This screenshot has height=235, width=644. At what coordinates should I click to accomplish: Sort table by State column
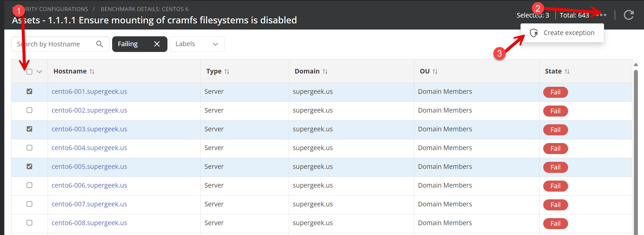pos(567,71)
